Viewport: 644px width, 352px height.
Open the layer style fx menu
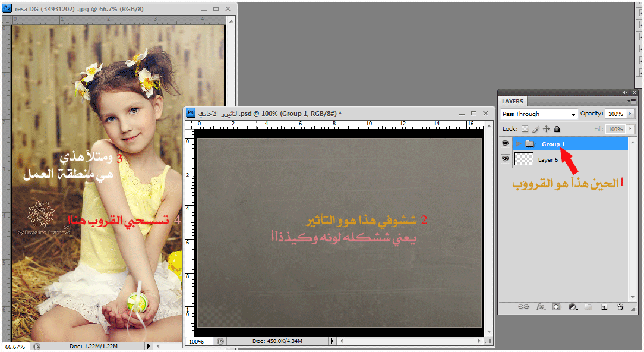click(540, 307)
